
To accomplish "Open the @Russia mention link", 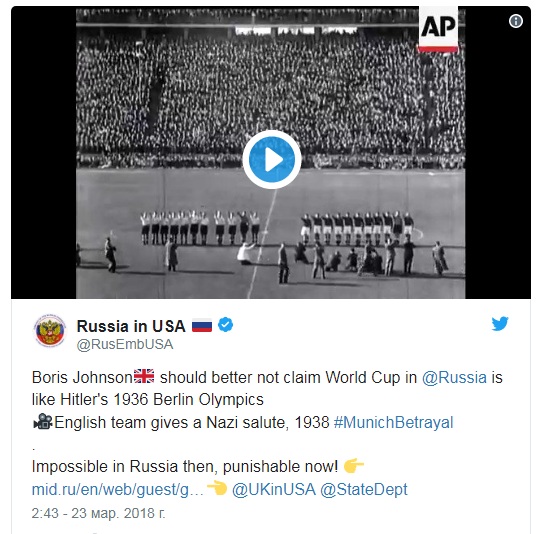I will coord(454,378).
